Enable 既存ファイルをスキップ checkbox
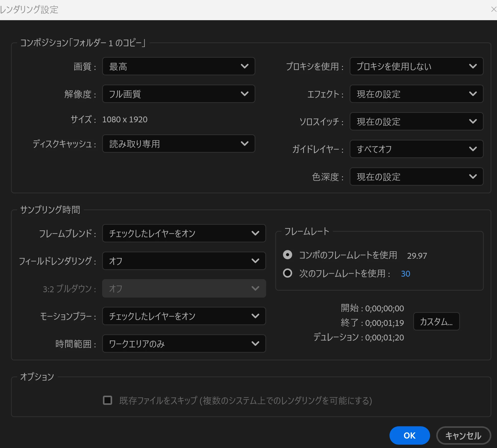The image size is (497, 448). pyautogui.click(x=108, y=400)
